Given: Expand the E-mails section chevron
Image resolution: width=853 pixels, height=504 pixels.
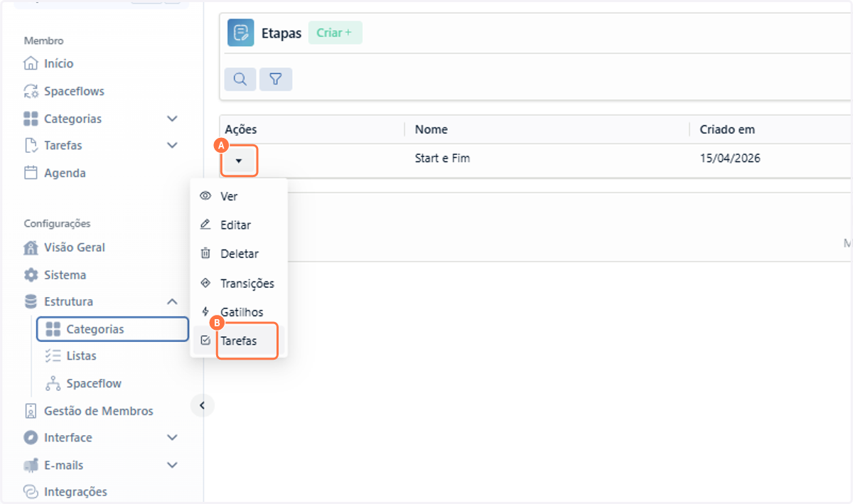Looking at the screenshot, I should [x=172, y=465].
